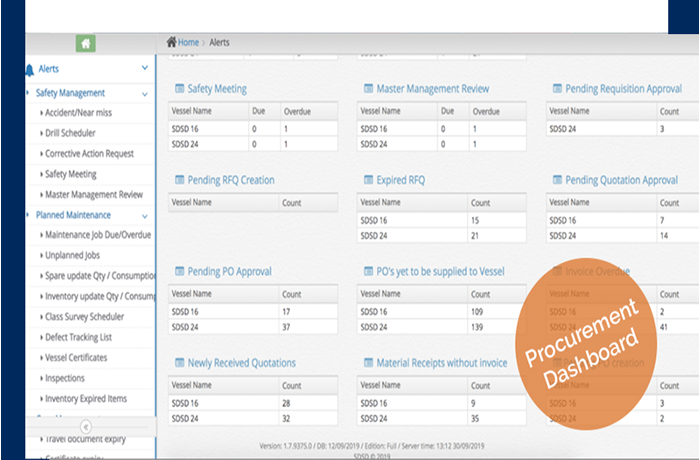This screenshot has height=460, width=700.
Task: Open the Safety Meeting panel title
Action: [217, 89]
